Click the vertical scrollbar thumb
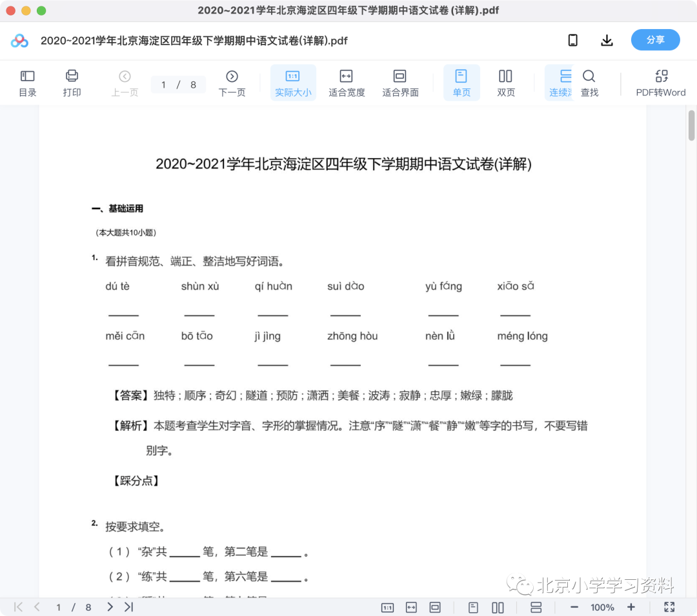697x616 pixels. pyautogui.click(x=691, y=126)
